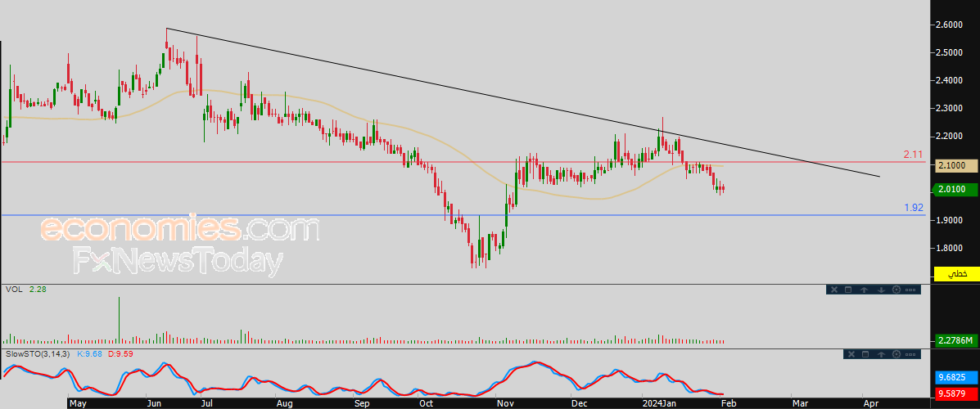Viewport: 980px width, 409px height.
Task: Click the Aug label on time axis
Action: (284, 403)
